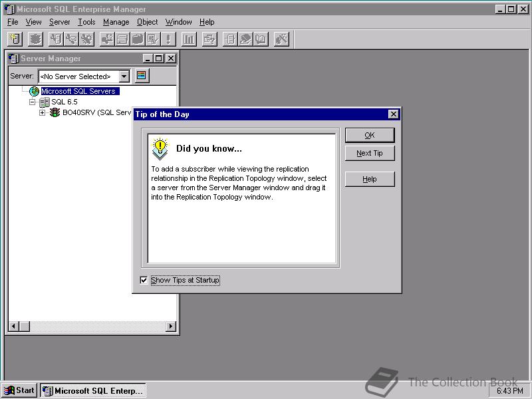The image size is (532, 399).
Task: Open the View menu
Action: (x=34, y=22)
